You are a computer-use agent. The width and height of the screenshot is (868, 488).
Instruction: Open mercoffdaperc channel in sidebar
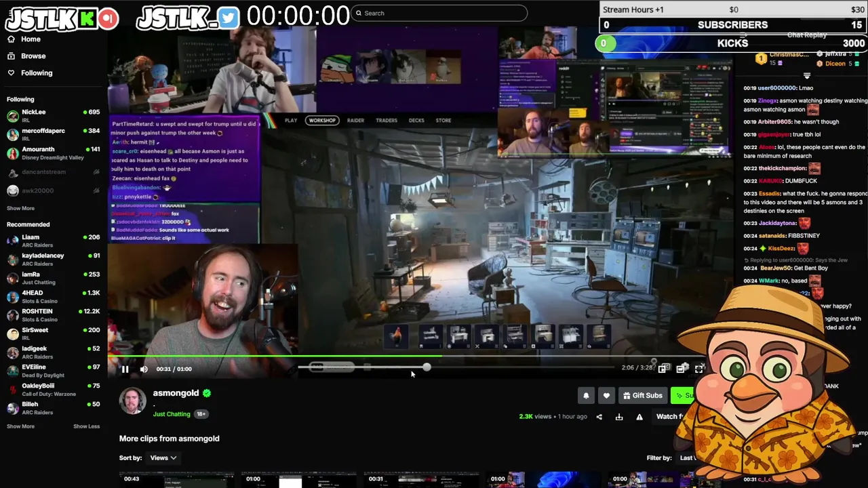(x=54, y=135)
